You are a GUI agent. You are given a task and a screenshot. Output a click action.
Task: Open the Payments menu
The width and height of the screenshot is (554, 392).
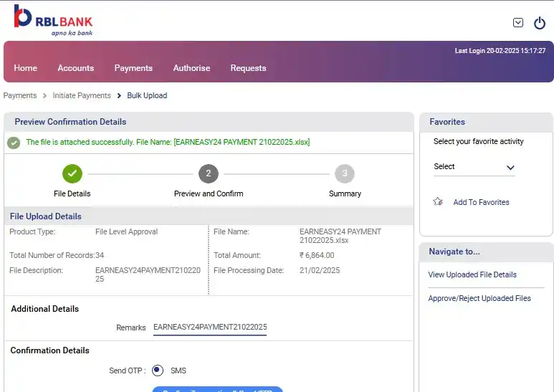tap(133, 68)
